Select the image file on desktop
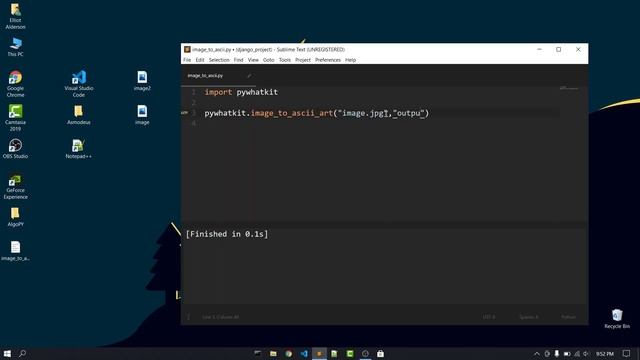Screen dimensions: 640x360 (142, 114)
